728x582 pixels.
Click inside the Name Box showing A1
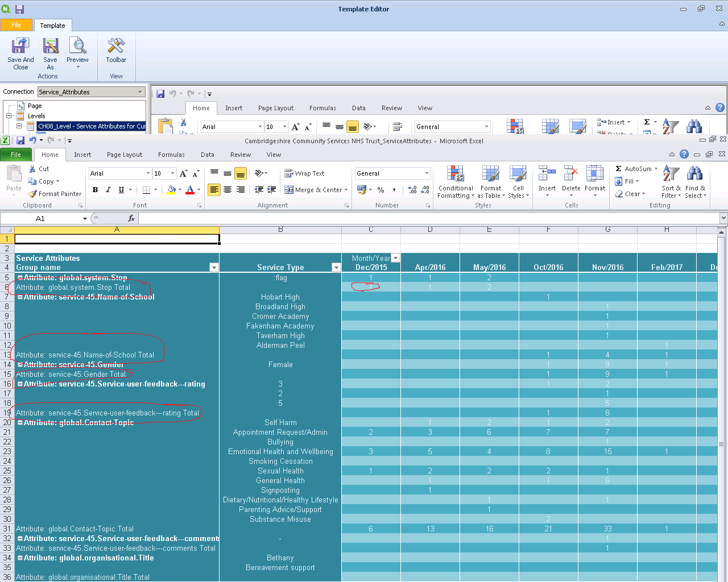click(x=40, y=218)
